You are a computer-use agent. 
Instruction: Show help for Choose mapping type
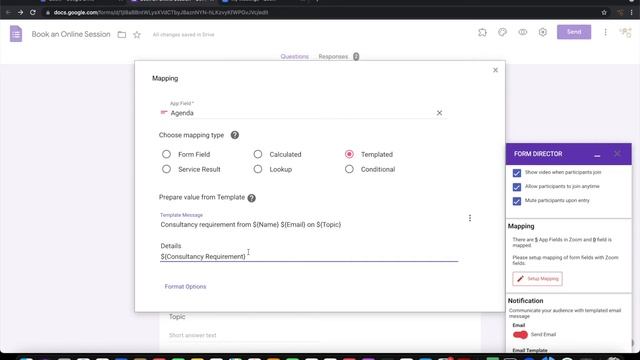tap(235, 135)
